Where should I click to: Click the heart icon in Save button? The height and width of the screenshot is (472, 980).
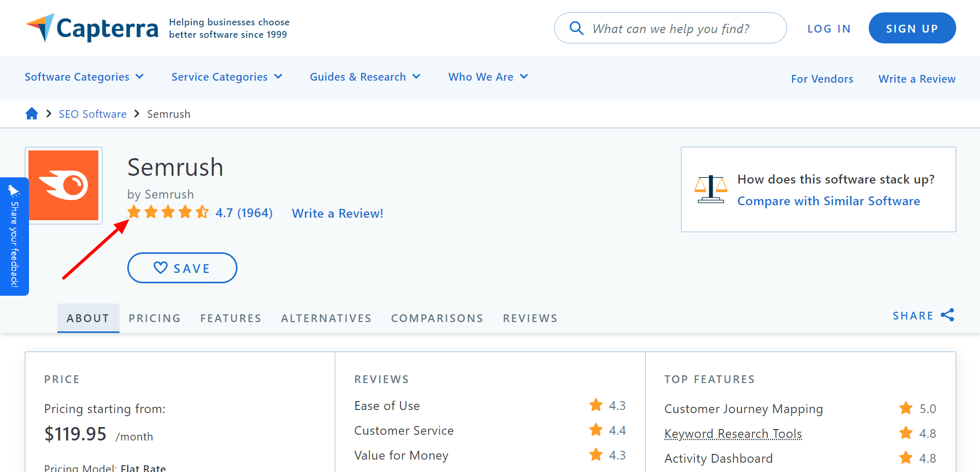pos(161,268)
